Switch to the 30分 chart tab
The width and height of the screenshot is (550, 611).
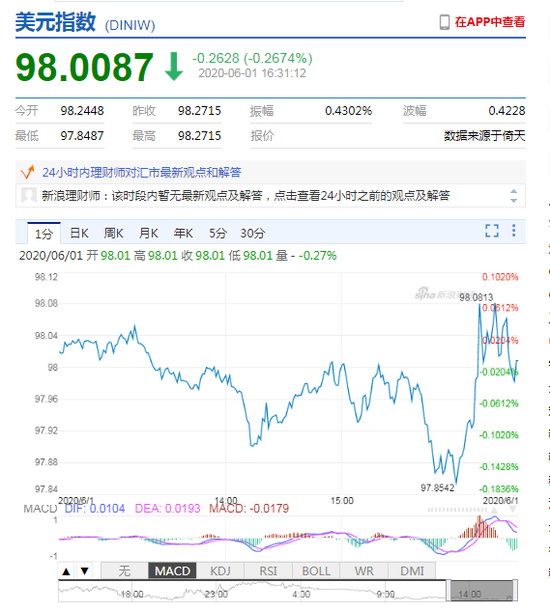coord(253,233)
